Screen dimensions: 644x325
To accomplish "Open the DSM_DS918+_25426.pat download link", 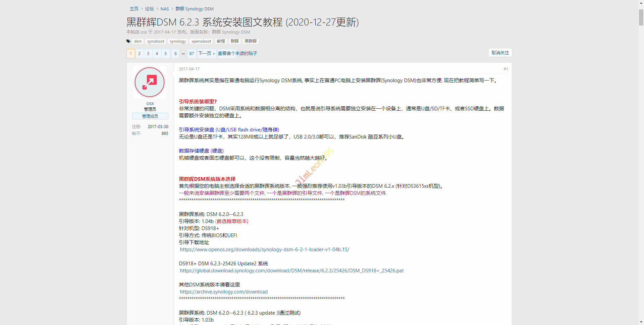I will click(x=291, y=271).
